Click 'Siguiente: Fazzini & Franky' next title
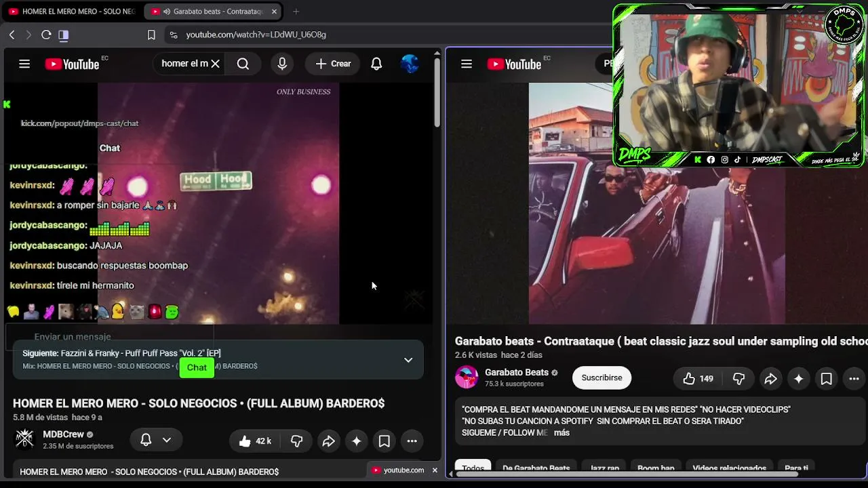Image resolution: width=868 pixels, height=488 pixels. [121, 353]
